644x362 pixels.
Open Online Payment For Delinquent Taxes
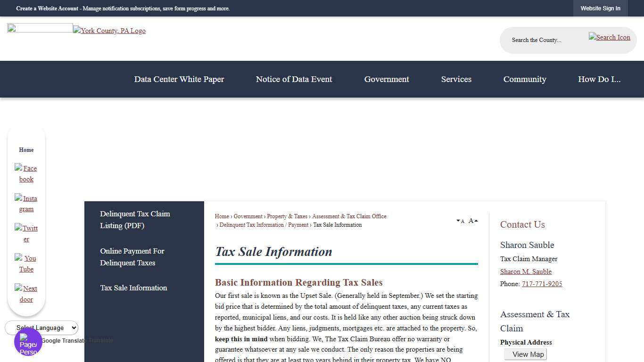point(132,257)
